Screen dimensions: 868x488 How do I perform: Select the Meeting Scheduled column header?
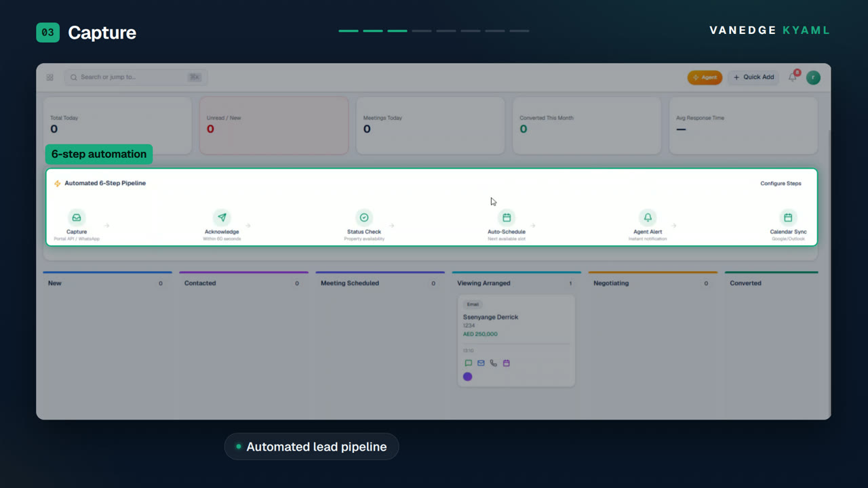(x=380, y=283)
